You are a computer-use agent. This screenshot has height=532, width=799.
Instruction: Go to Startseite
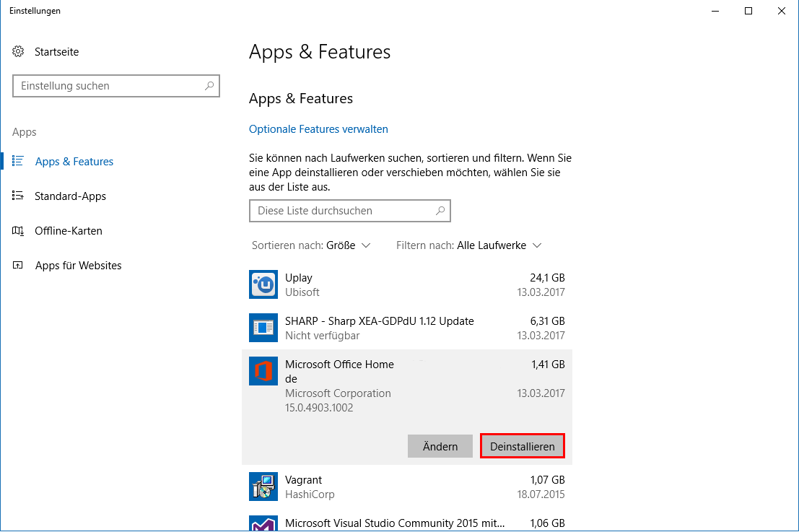coord(56,51)
